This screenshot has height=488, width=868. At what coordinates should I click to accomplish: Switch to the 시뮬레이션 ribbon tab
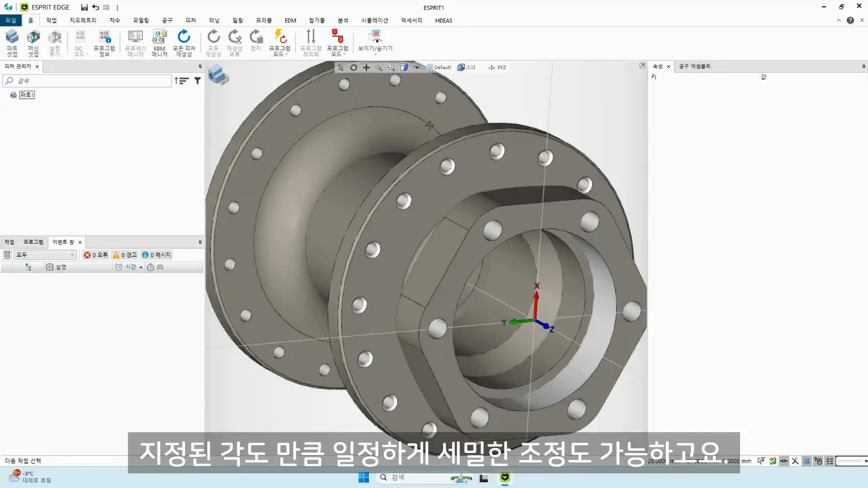click(x=374, y=20)
